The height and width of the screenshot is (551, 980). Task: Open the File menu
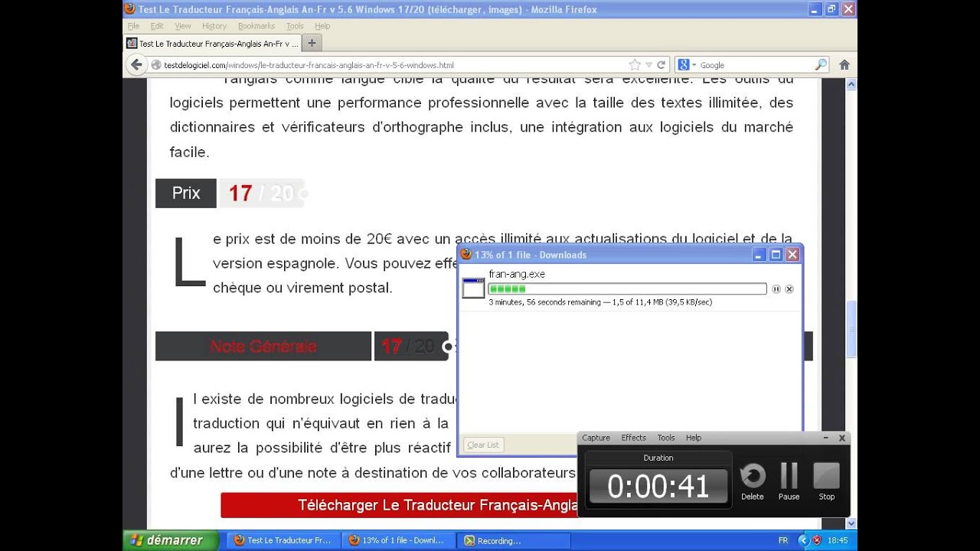(x=133, y=26)
